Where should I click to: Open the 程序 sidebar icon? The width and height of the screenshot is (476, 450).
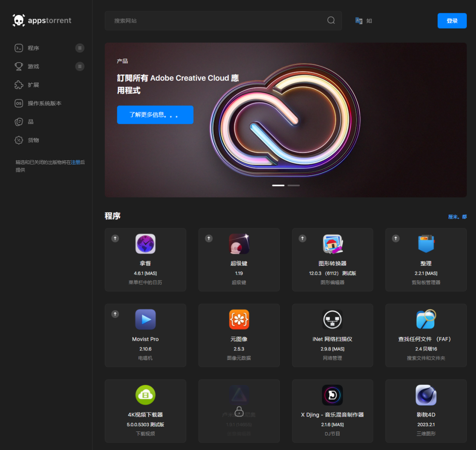click(x=19, y=48)
